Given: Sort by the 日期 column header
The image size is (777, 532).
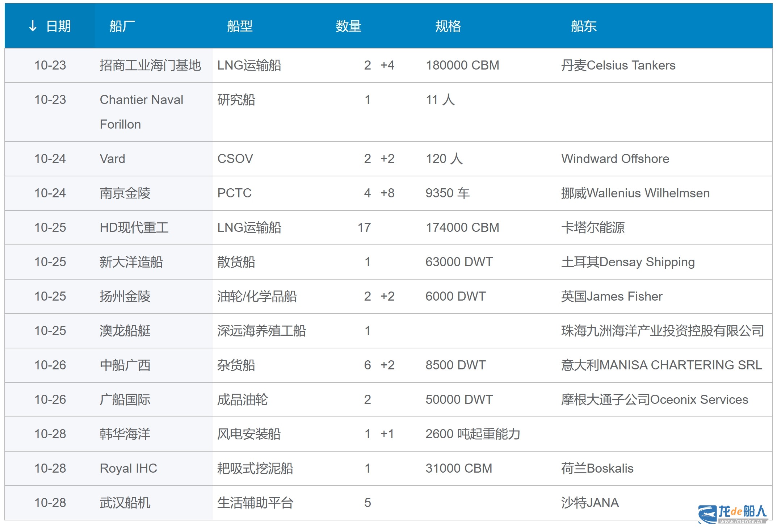Looking at the screenshot, I should pos(58,26).
